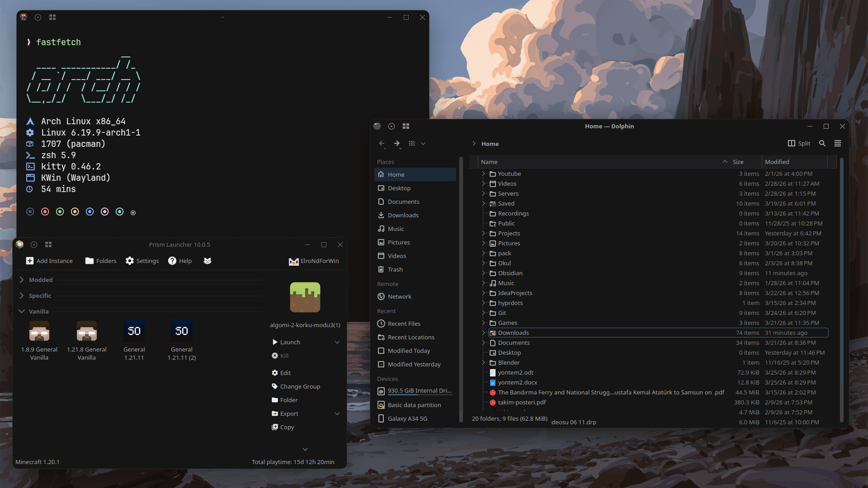868x488 pixels.
Task: Toggle Dolphin Split view
Action: coord(799,143)
